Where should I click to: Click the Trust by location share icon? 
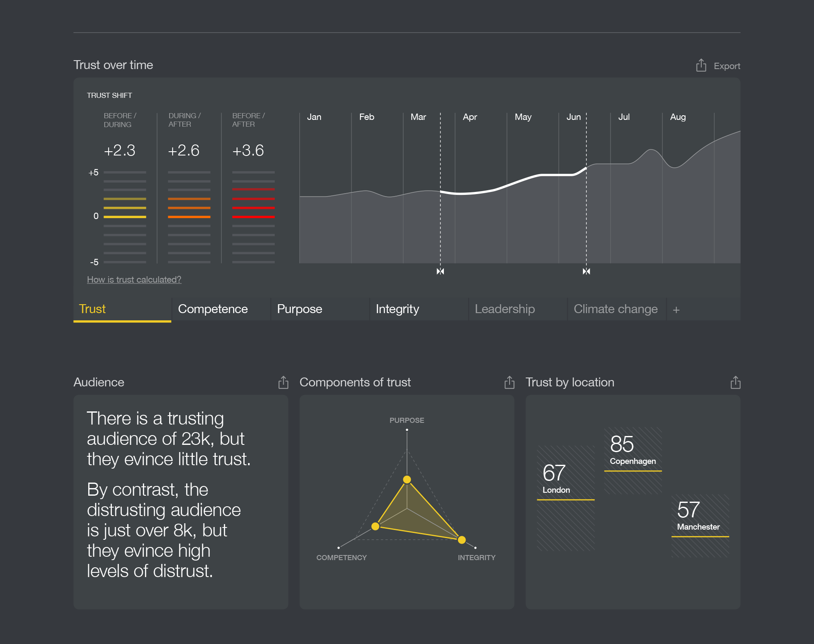(x=735, y=382)
